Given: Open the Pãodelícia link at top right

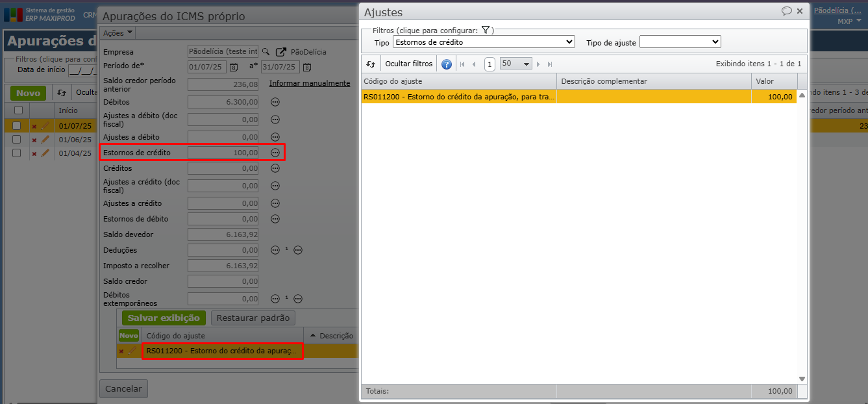Looking at the screenshot, I should tap(837, 10).
